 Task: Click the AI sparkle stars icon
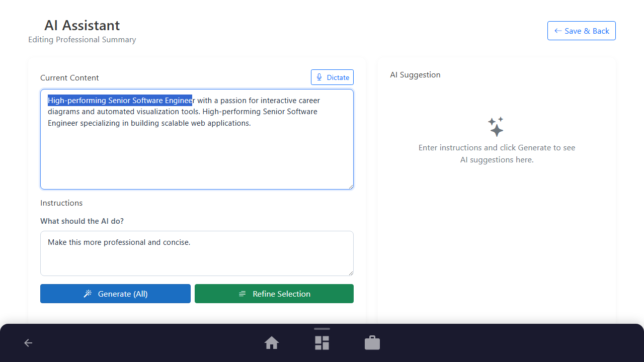496,127
